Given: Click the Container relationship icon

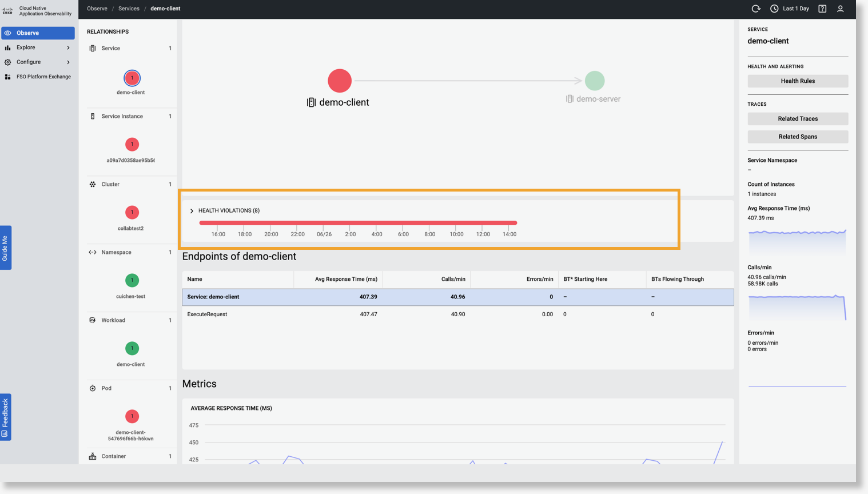Looking at the screenshot, I should [x=93, y=456].
